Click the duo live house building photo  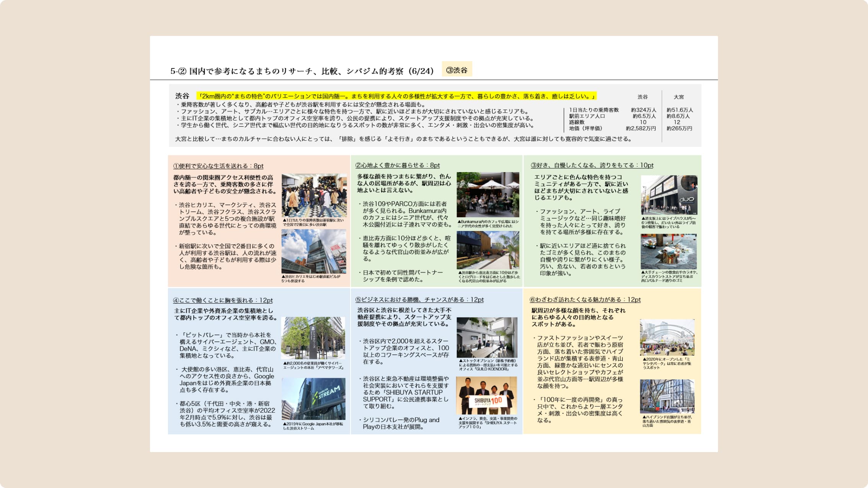point(669,195)
